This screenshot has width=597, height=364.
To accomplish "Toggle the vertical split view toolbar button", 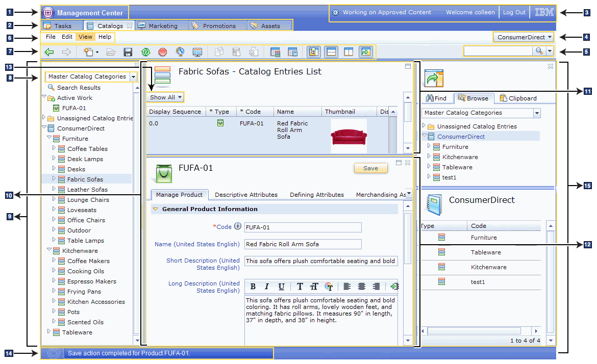I will point(349,51).
